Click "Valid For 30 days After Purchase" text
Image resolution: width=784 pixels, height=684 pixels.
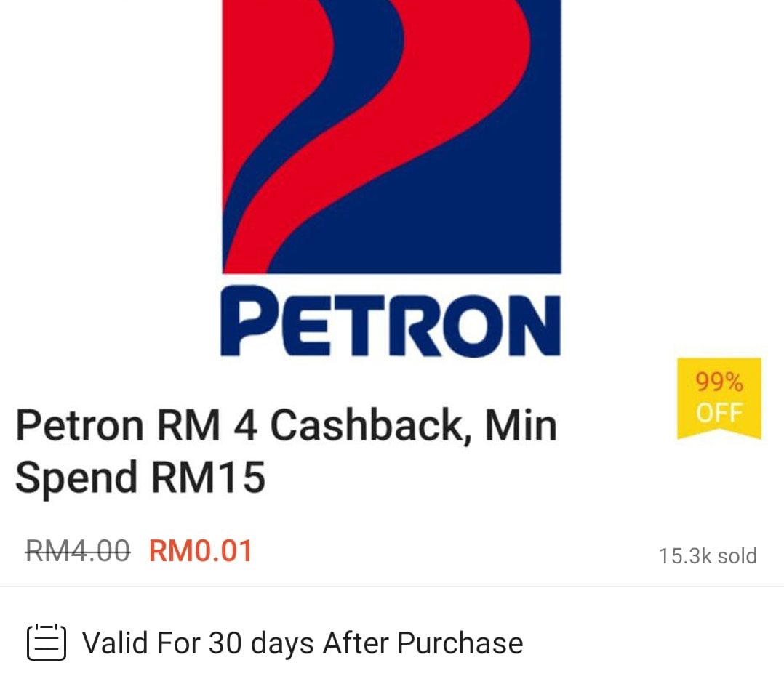tap(303, 643)
